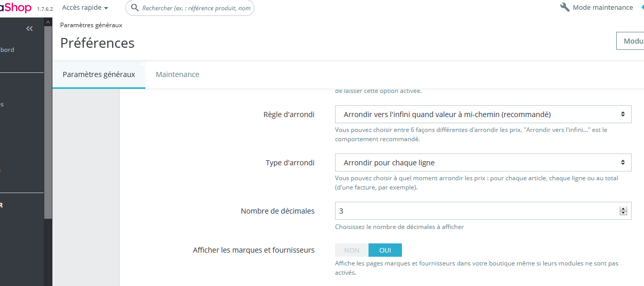The width and height of the screenshot is (644, 286).
Task: Click the Préférences page title
Action: tap(97, 43)
